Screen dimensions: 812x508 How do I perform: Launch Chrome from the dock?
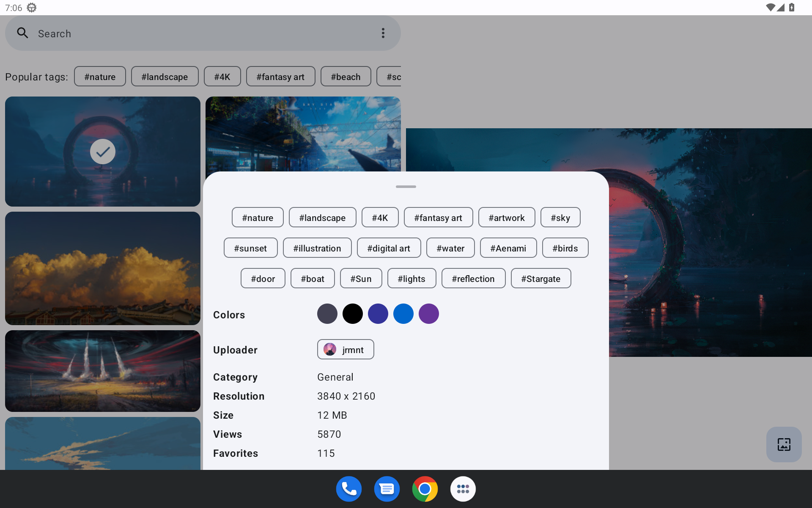point(425,489)
